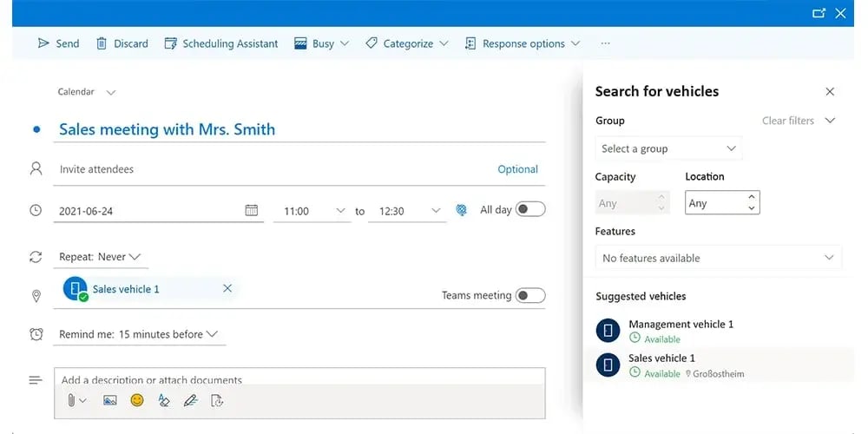Insert an emoji smiley icon
Screen dimensions: 868x434
point(137,399)
